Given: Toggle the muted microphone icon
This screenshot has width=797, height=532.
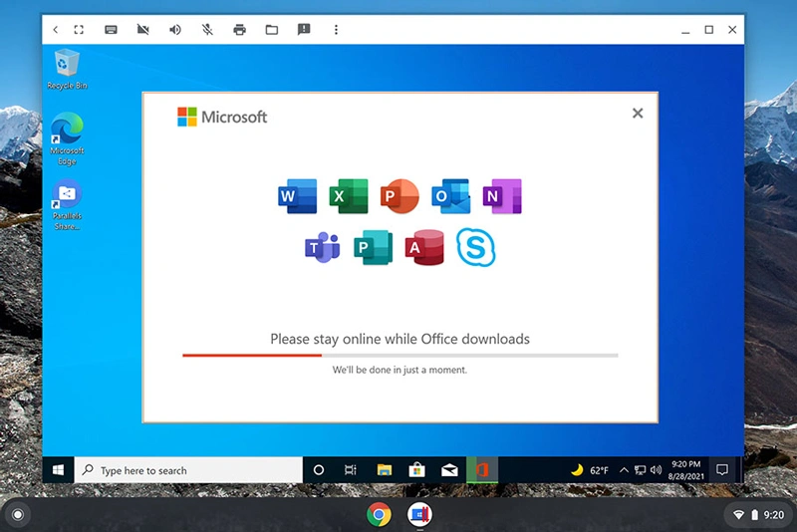Looking at the screenshot, I should click(207, 30).
